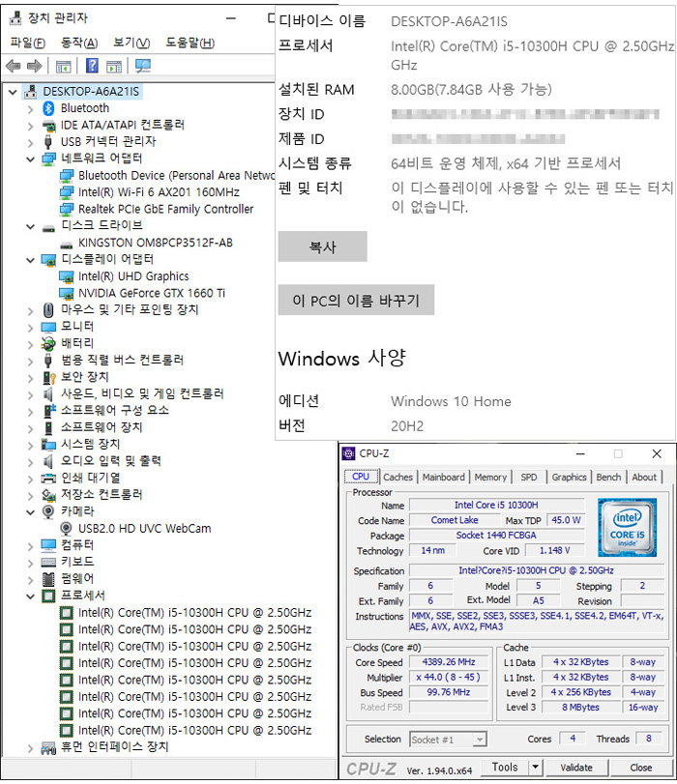Click the Intel Core i5 logo in CPU-Z
The height and width of the screenshot is (784, 677).
(x=627, y=528)
